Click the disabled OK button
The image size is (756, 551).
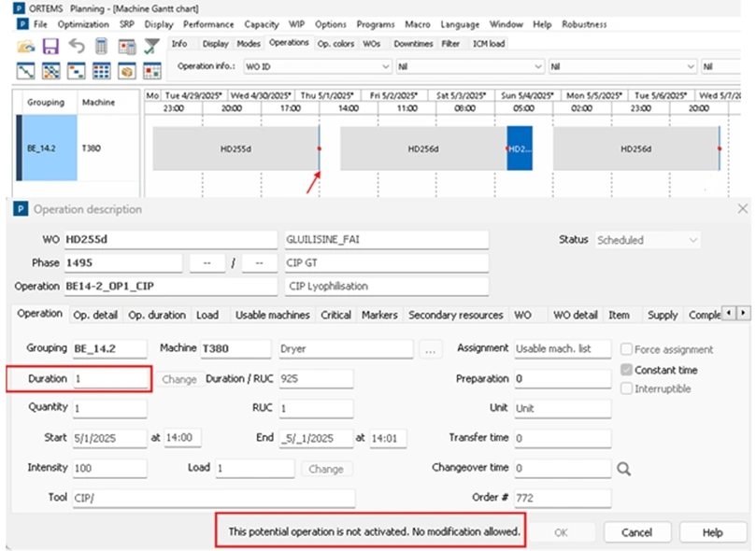click(x=561, y=532)
